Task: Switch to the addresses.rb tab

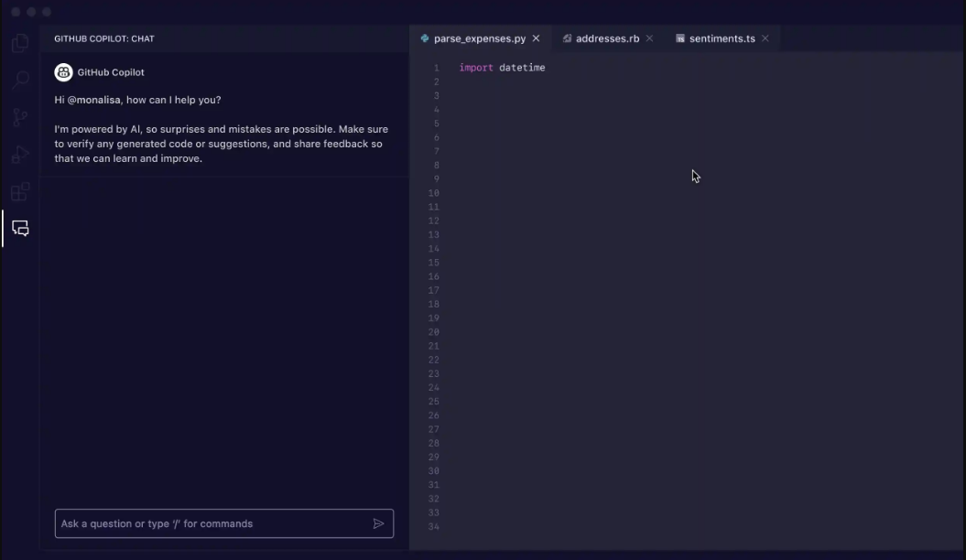Action: coord(607,38)
